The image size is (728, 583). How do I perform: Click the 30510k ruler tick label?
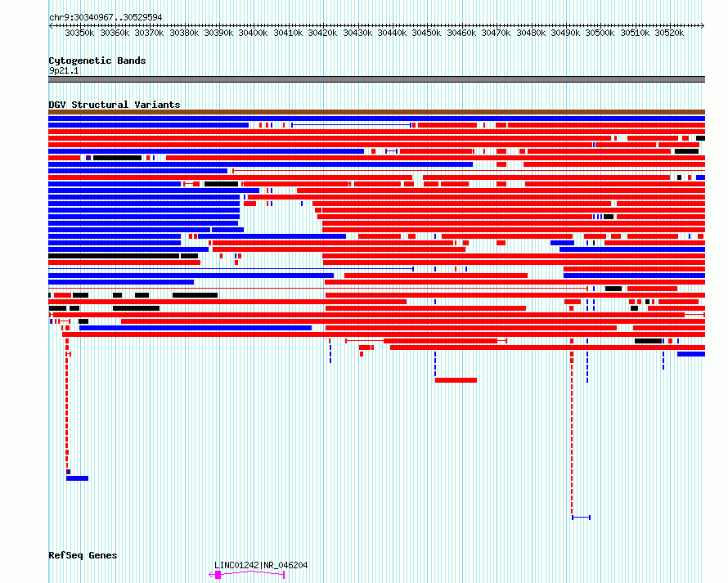[635, 33]
